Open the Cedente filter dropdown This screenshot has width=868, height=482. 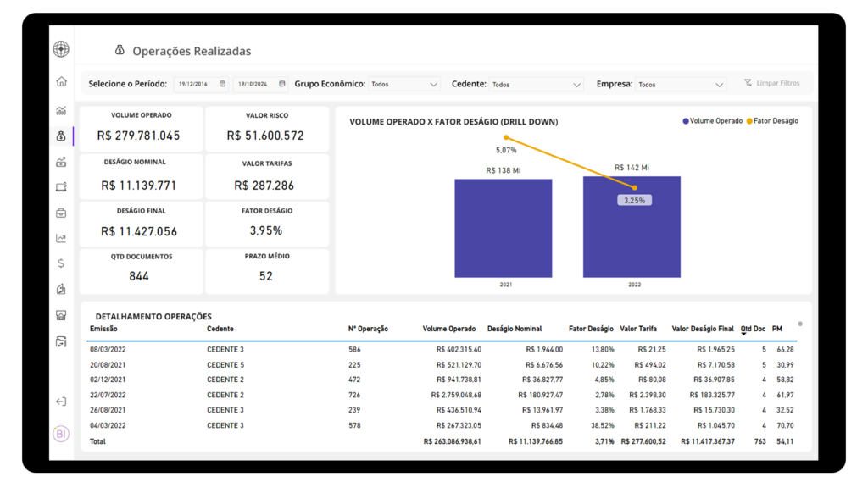[x=537, y=85]
